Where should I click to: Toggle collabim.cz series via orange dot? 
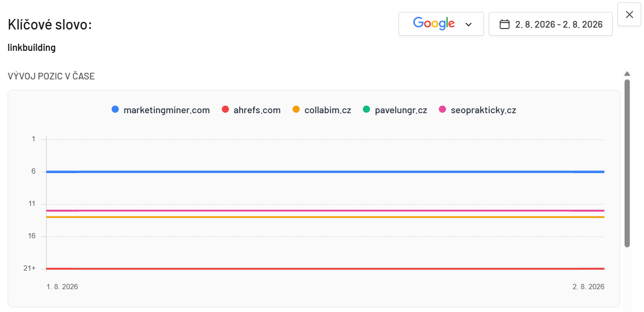296,109
